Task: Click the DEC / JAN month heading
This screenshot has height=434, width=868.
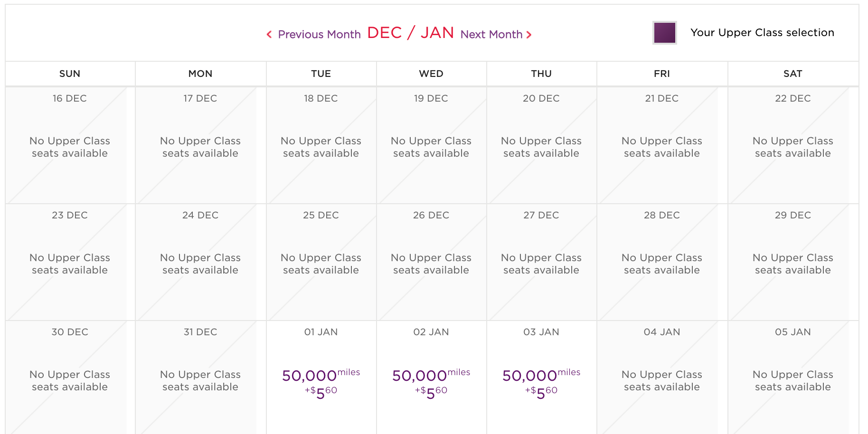Action: click(411, 33)
